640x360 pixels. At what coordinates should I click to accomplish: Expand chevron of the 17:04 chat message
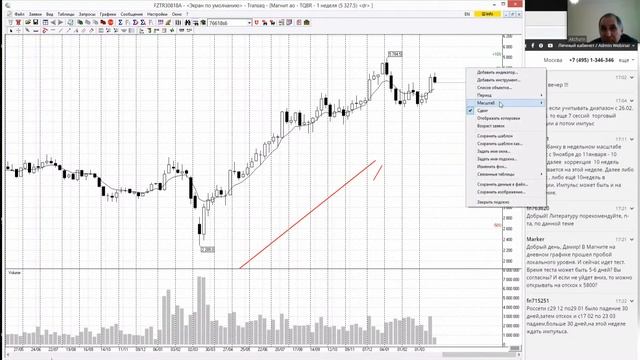[x=632, y=101]
